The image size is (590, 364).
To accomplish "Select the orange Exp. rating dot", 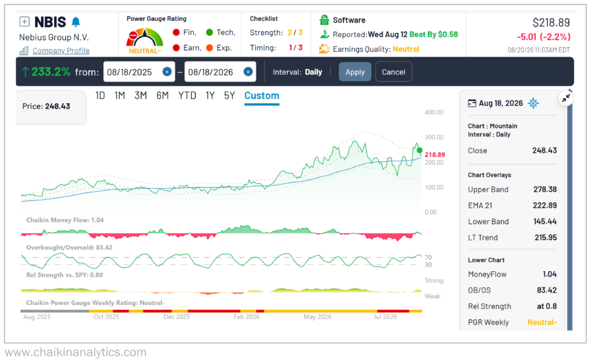I will coord(210,48).
